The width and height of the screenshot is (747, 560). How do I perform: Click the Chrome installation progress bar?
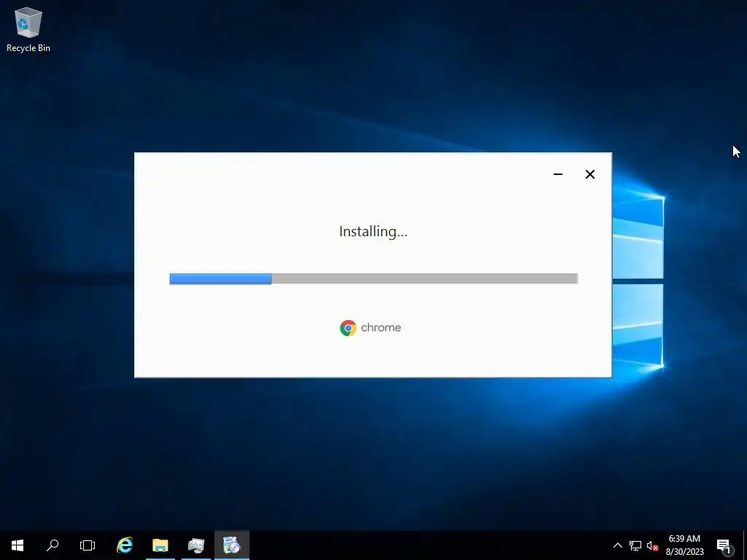(373, 279)
